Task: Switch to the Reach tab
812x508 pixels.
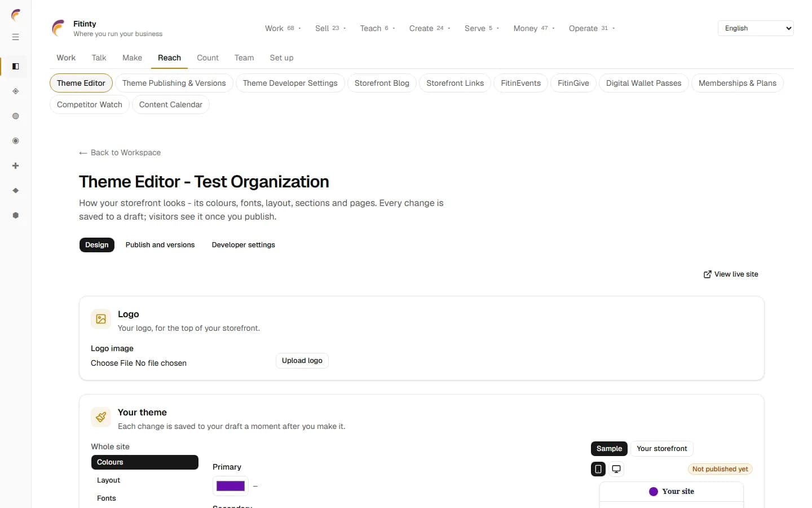Action: 169,58
